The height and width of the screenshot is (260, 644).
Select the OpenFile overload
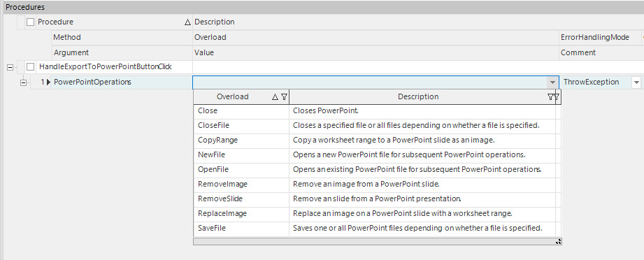(x=241, y=169)
